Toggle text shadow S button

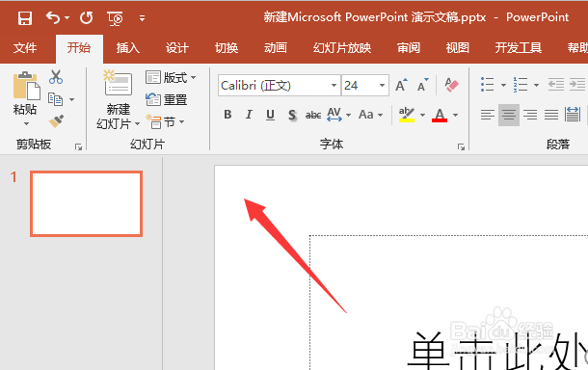[x=292, y=115]
